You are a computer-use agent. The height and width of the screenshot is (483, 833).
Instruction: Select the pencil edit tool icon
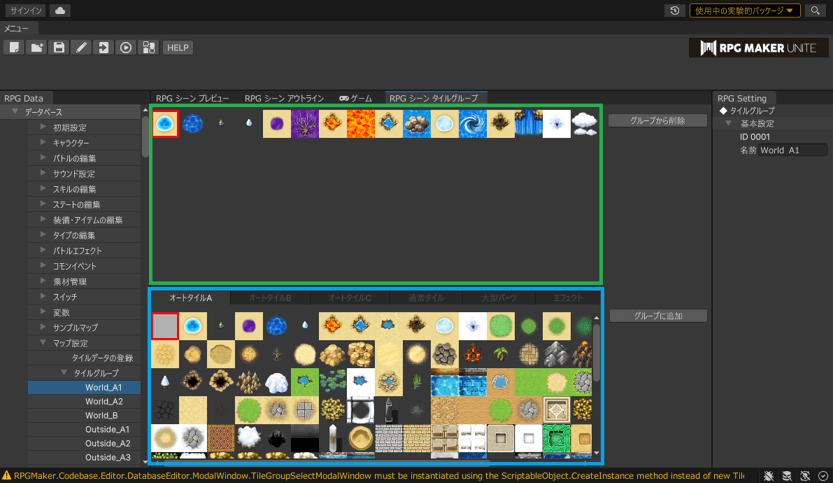coord(81,47)
